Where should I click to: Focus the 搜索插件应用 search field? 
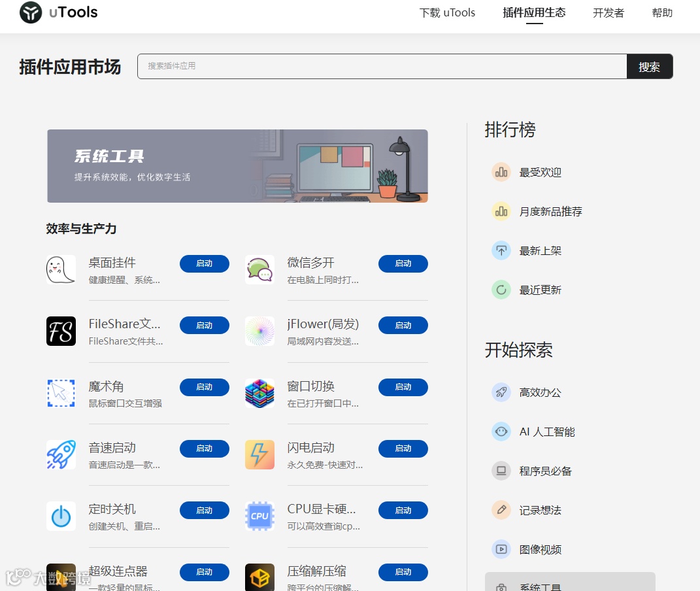click(x=382, y=67)
